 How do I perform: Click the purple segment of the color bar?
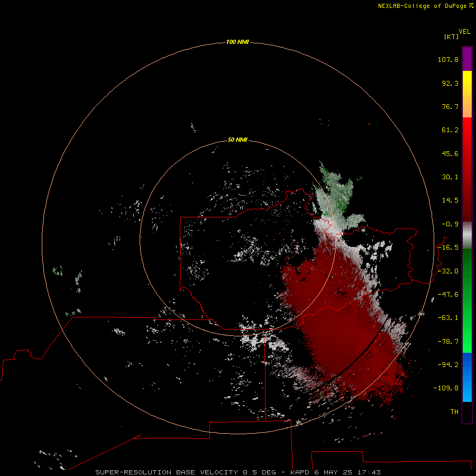[x=467, y=59]
